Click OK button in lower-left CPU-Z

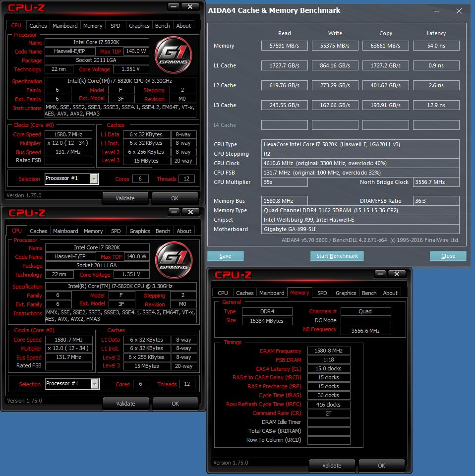(x=176, y=404)
